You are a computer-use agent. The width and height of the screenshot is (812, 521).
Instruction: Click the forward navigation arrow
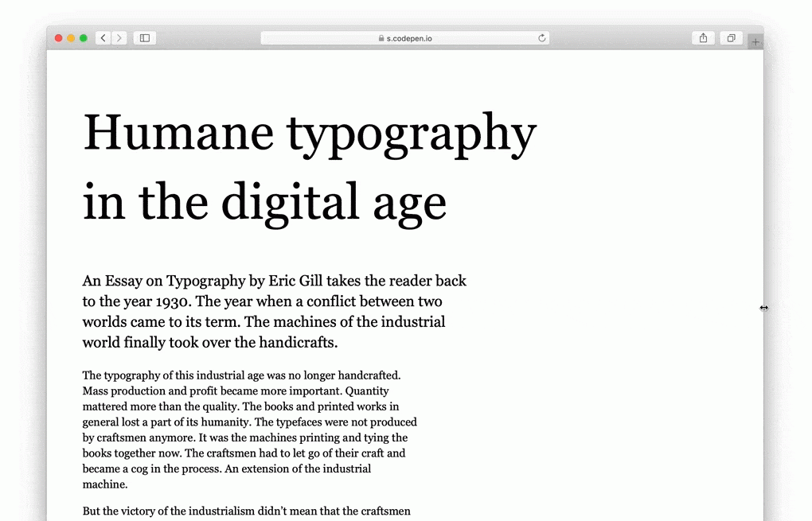coord(119,38)
